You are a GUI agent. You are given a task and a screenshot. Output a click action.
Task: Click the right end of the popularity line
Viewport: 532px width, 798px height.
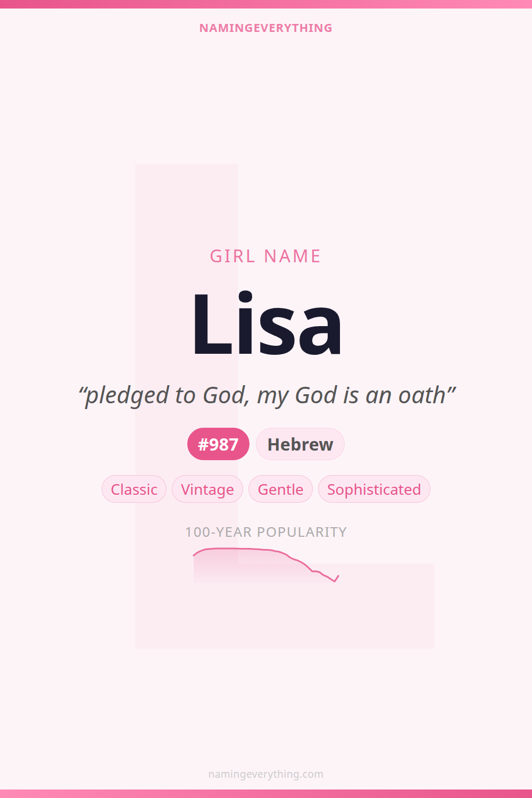click(338, 577)
